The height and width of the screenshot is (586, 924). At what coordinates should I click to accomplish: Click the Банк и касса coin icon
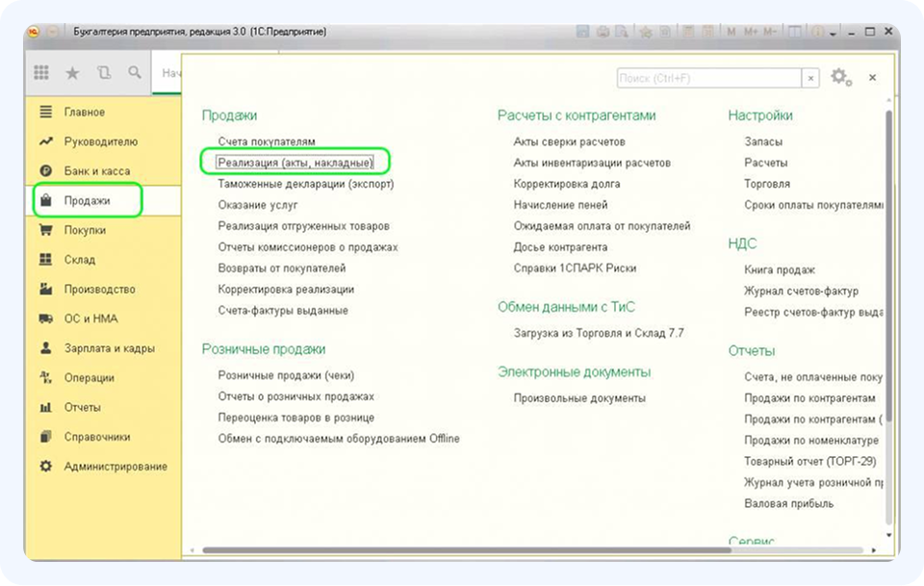[x=45, y=171]
